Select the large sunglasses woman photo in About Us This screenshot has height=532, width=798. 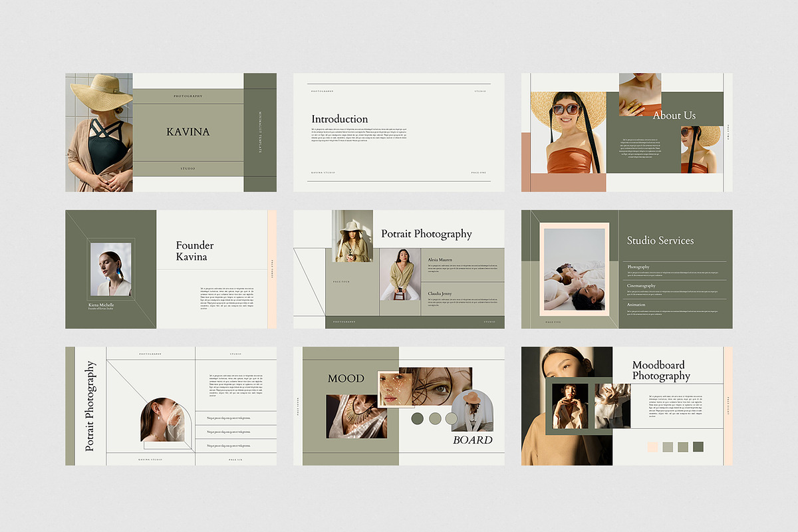pos(569,132)
